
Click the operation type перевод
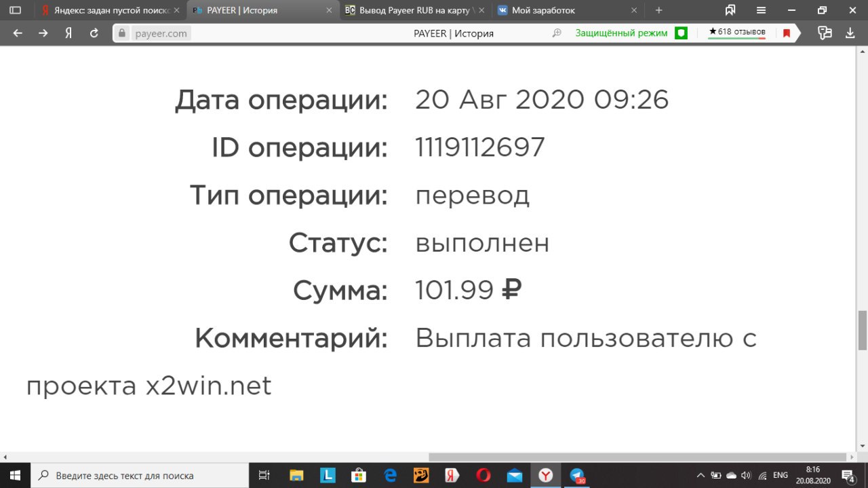pos(473,196)
